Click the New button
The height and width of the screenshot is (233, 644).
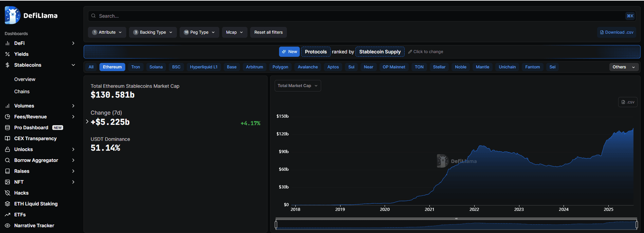coord(289,52)
